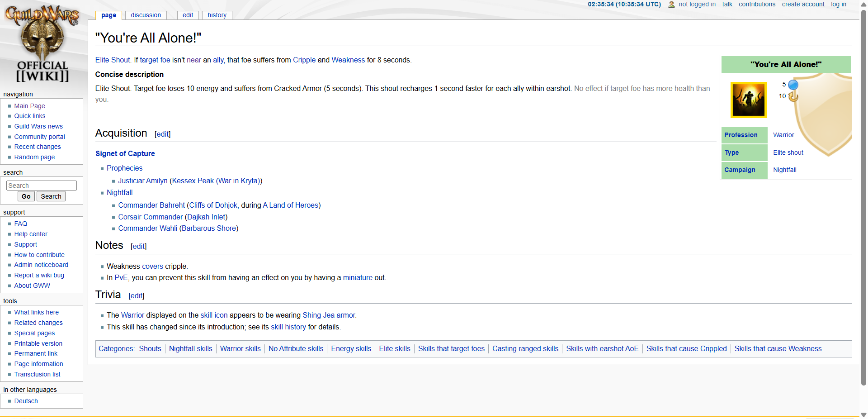868x419 pixels.
Task: Open the miniature link in Notes
Action: point(358,278)
